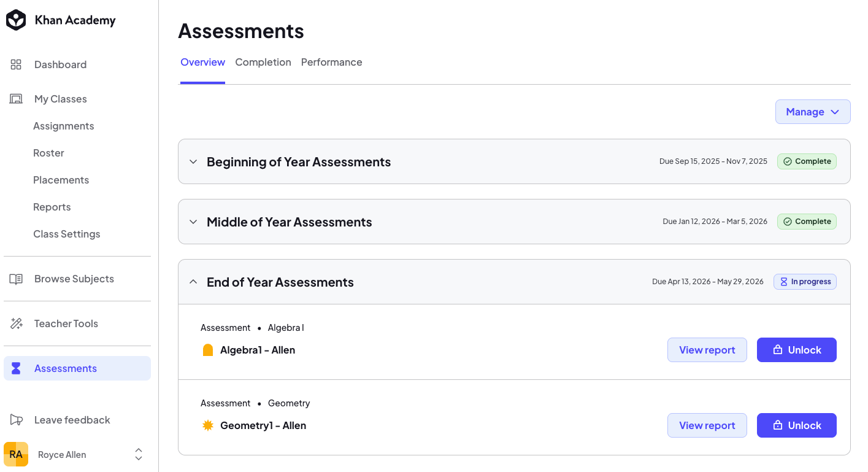Open Placements in the sidebar
The image size is (868, 472).
(x=61, y=180)
